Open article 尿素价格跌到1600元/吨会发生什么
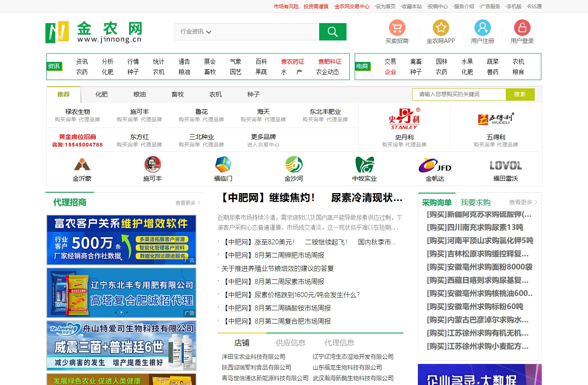Image resolution: width=588 pixels, height=385 pixels. pyautogui.click(x=291, y=295)
